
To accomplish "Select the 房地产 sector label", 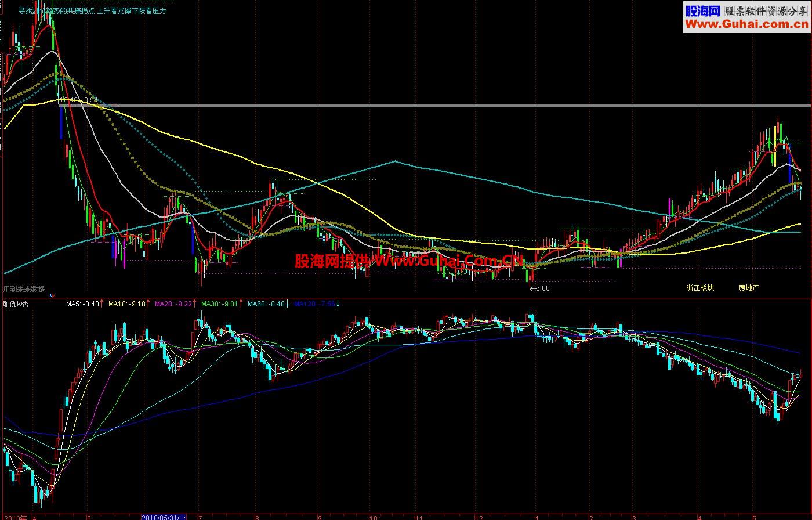I will 749,288.
